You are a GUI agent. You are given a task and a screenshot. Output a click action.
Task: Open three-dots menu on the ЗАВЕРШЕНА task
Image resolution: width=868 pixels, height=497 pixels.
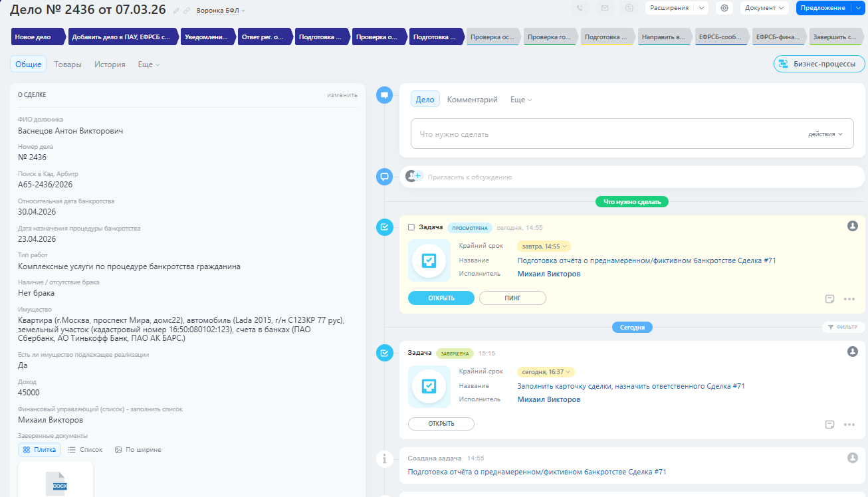tap(849, 425)
